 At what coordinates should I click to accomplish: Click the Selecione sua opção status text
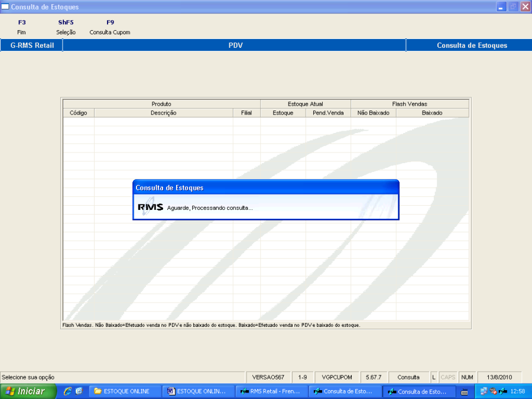[x=28, y=377]
